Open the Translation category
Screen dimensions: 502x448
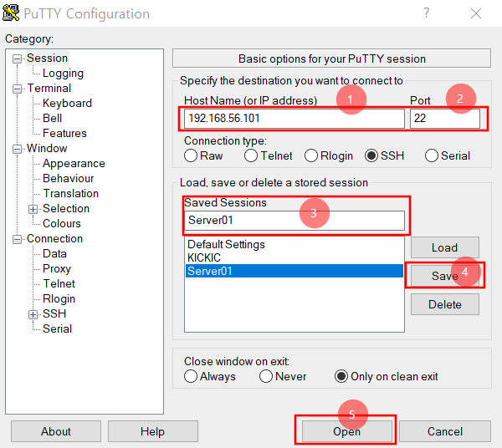71,193
